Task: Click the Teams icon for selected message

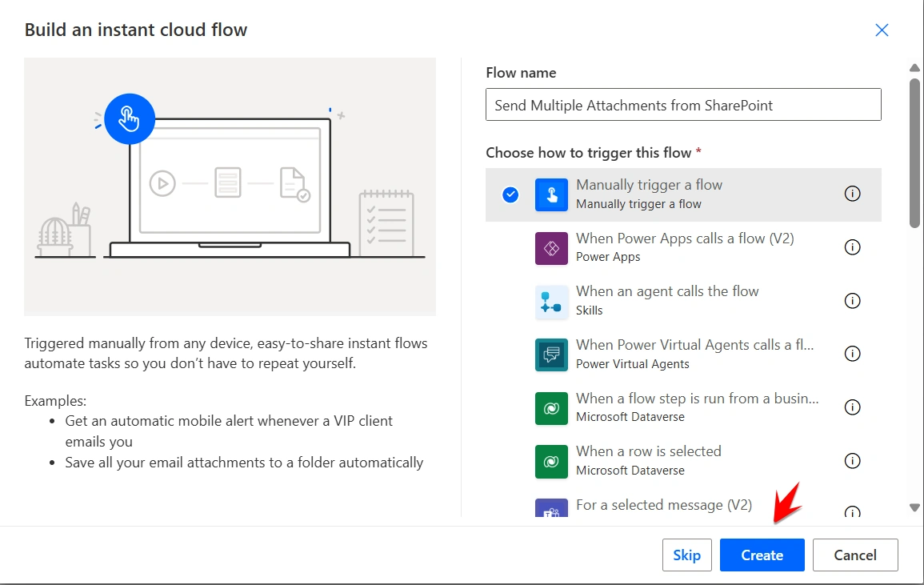Action: (x=551, y=508)
